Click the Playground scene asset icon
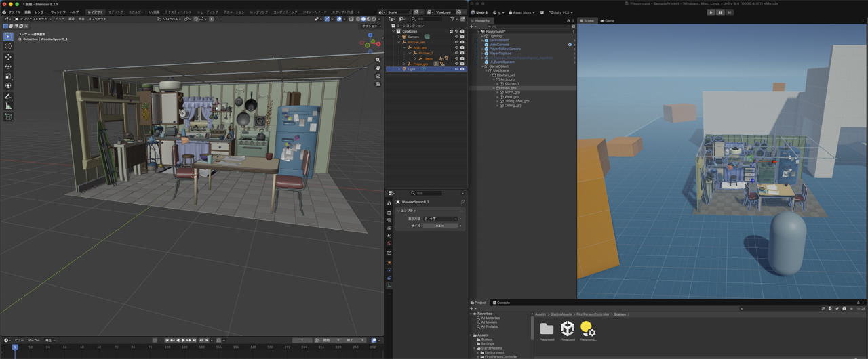 point(568,329)
